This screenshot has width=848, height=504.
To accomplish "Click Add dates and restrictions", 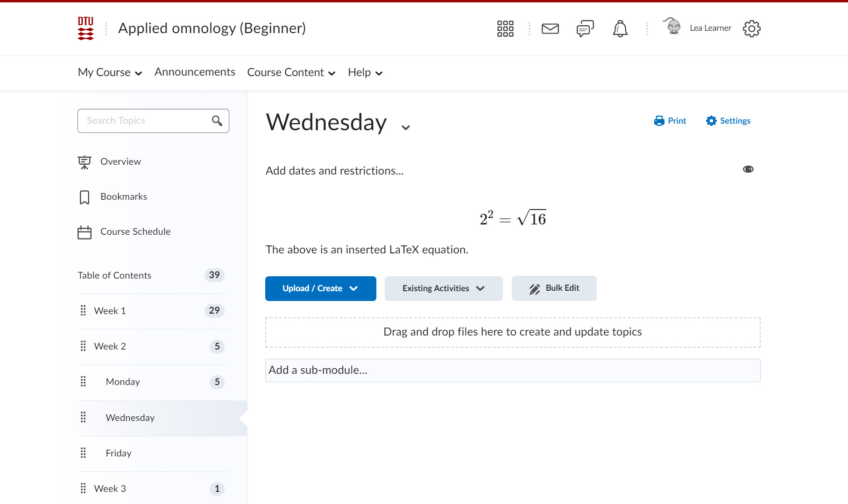I will tap(334, 171).
